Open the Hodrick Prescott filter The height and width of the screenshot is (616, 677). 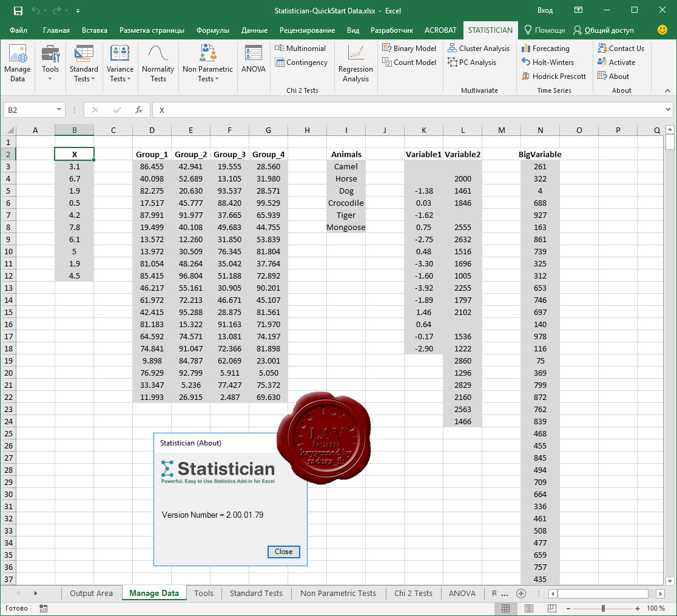click(x=554, y=76)
